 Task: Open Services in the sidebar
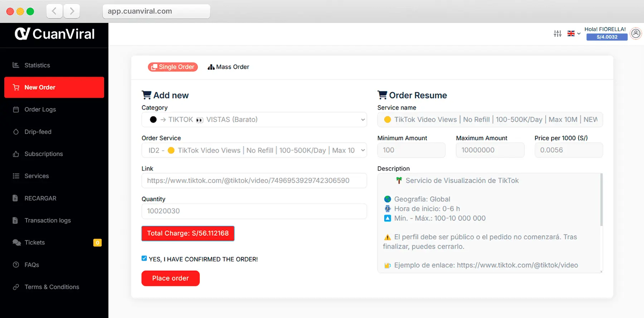pos(54,176)
